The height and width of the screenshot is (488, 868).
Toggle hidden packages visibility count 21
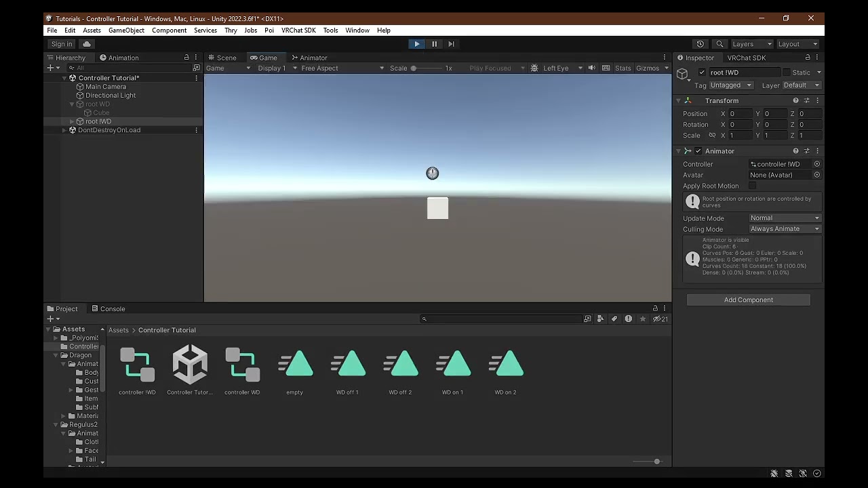pyautogui.click(x=660, y=319)
